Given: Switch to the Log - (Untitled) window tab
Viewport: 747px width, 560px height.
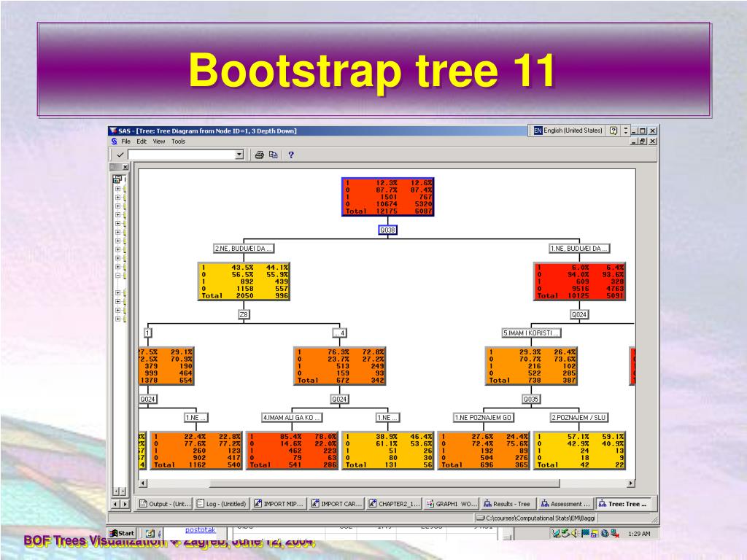Looking at the screenshot, I should (222, 504).
